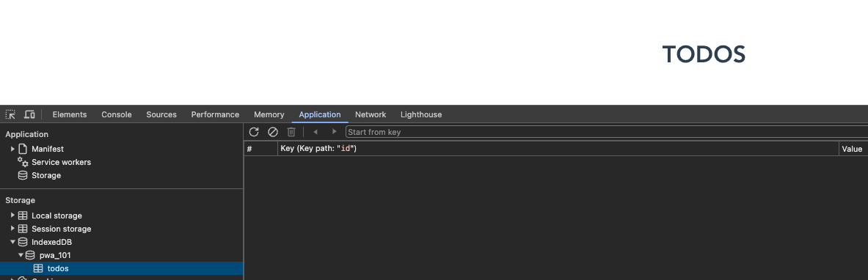
Task: Click the TODOS page heading
Action: (704, 54)
